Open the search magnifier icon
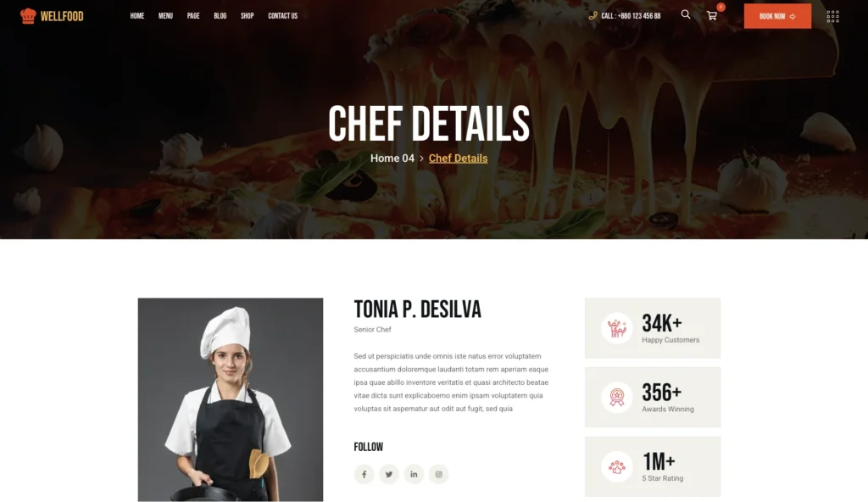Viewport: 868px width, 502px height. (x=685, y=14)
